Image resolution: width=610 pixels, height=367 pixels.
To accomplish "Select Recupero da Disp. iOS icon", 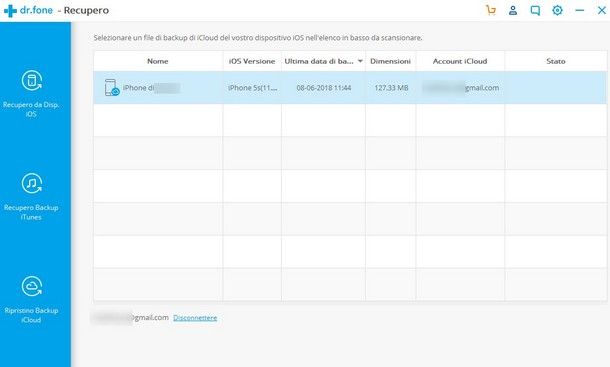I will [x=32, y=81].
